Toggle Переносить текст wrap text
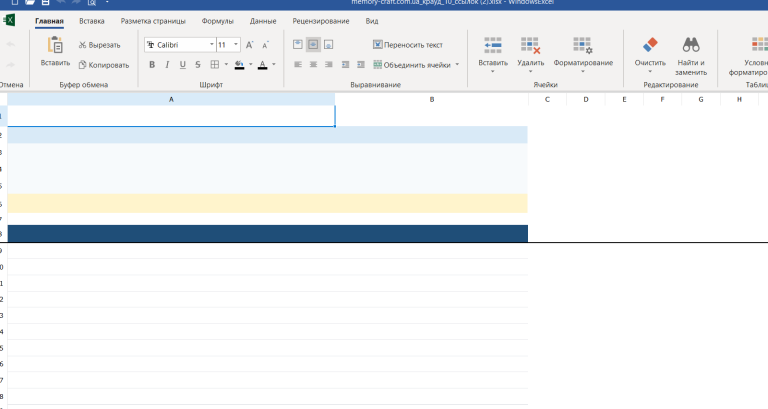 [408, 45]
